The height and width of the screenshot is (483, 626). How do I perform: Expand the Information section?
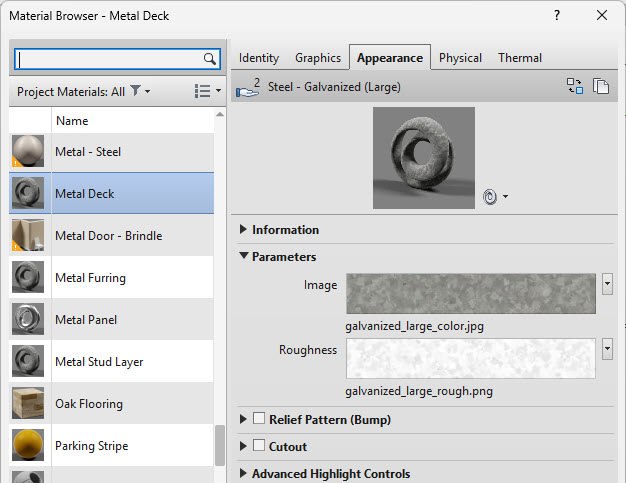(243, 229)
